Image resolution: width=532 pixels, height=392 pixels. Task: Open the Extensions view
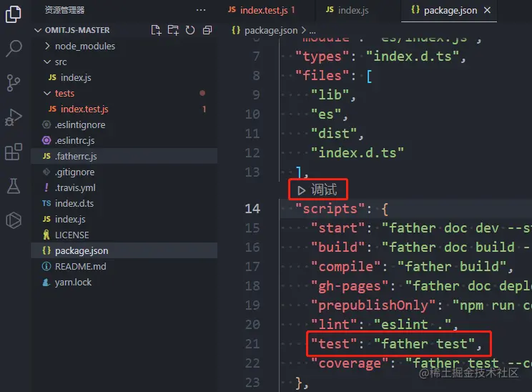pyautogui.click(x=14, y=152)
